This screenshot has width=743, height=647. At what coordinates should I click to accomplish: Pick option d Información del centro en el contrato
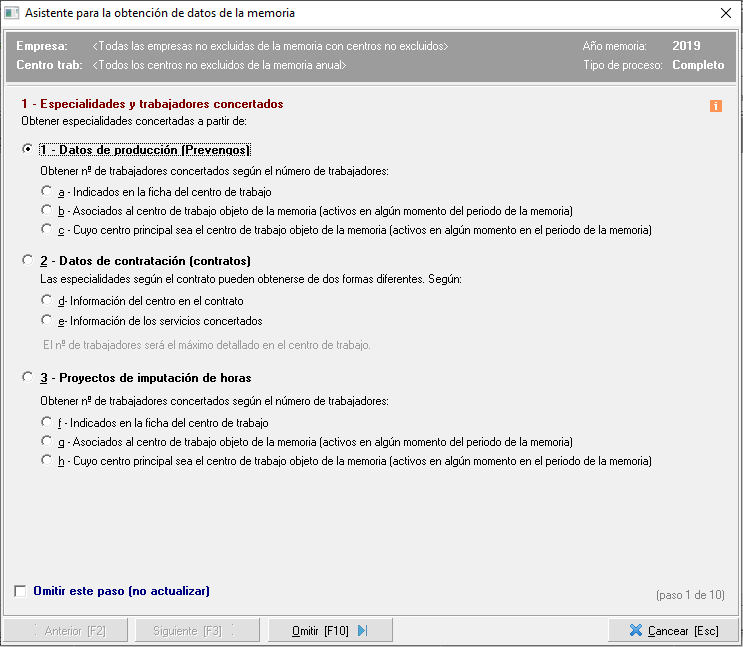(x=46, y=301)
